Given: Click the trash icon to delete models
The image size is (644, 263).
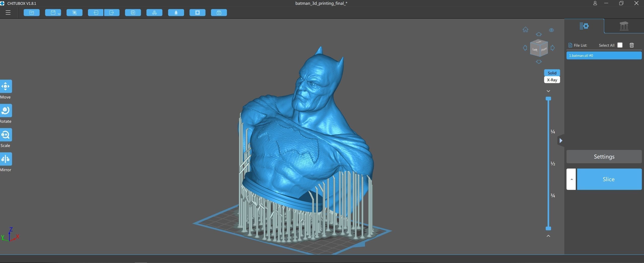Looking at the screenshot, I should point(632,45).
